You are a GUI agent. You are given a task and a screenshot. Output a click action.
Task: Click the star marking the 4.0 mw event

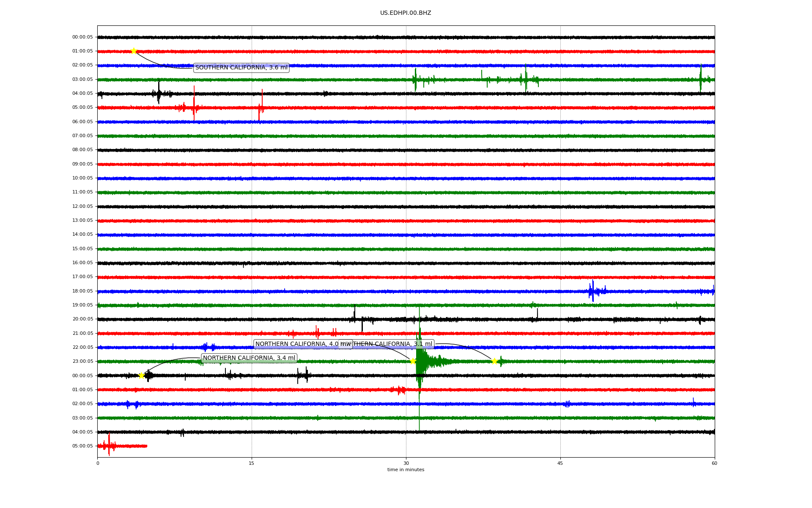click(x=413, y=361)
